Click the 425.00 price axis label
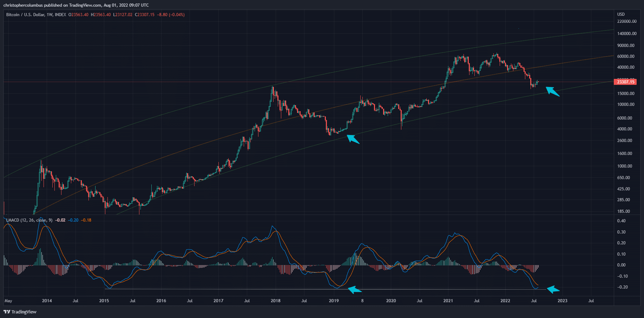 624,189
